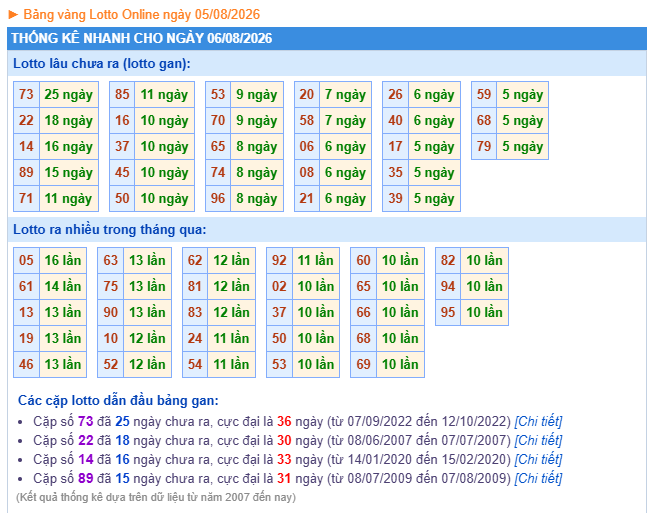Click the 'Lotto ra nhiều trong tháng qua:' heading

(x=110, y=229)
